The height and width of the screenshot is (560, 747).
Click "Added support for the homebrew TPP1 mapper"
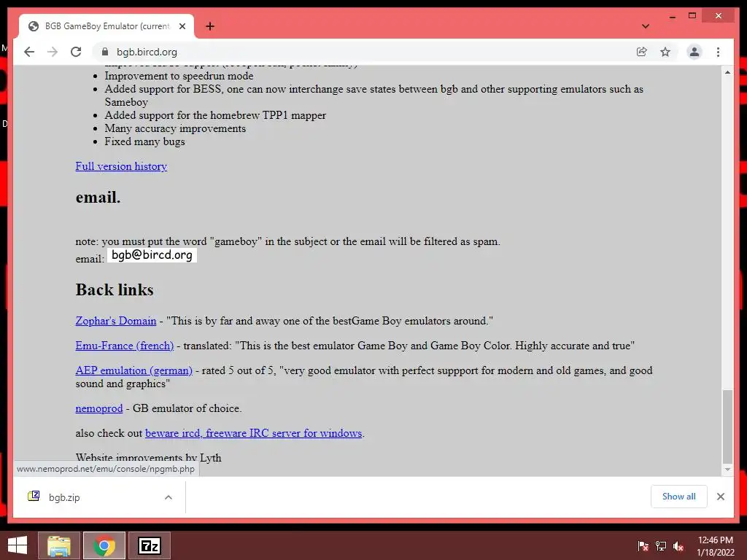[x=215, y=115]
